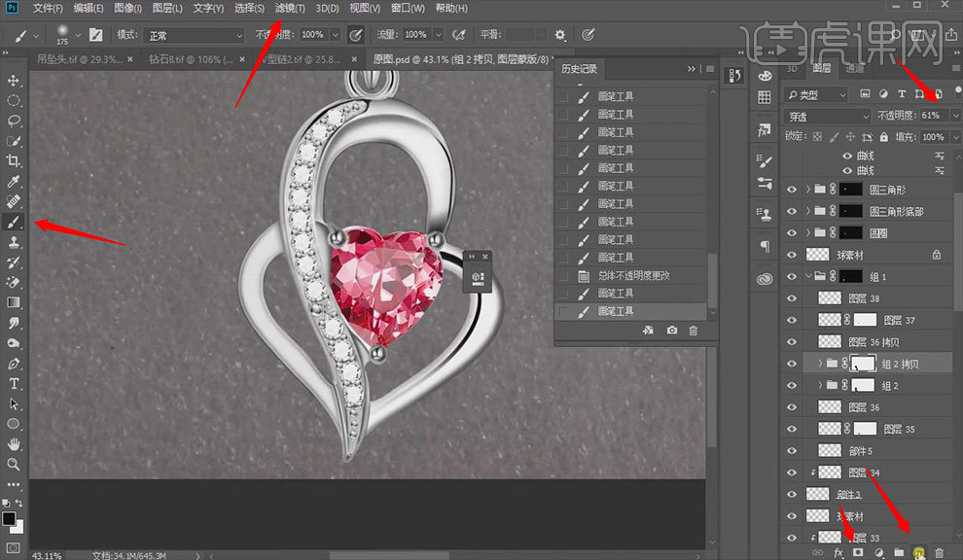Hide the 部件 5 layer
Image resolution: width=963 pixels, height=560 pixels.
791,450
